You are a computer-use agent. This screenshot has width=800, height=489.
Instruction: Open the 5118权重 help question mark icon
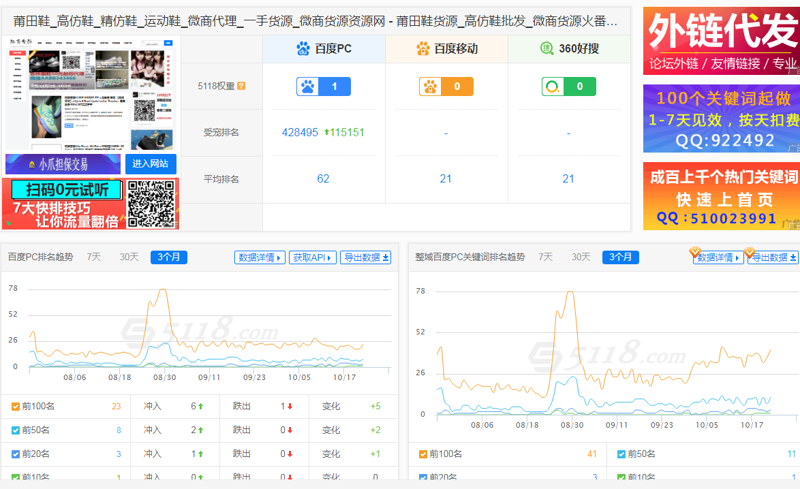(x=241, y=86)
